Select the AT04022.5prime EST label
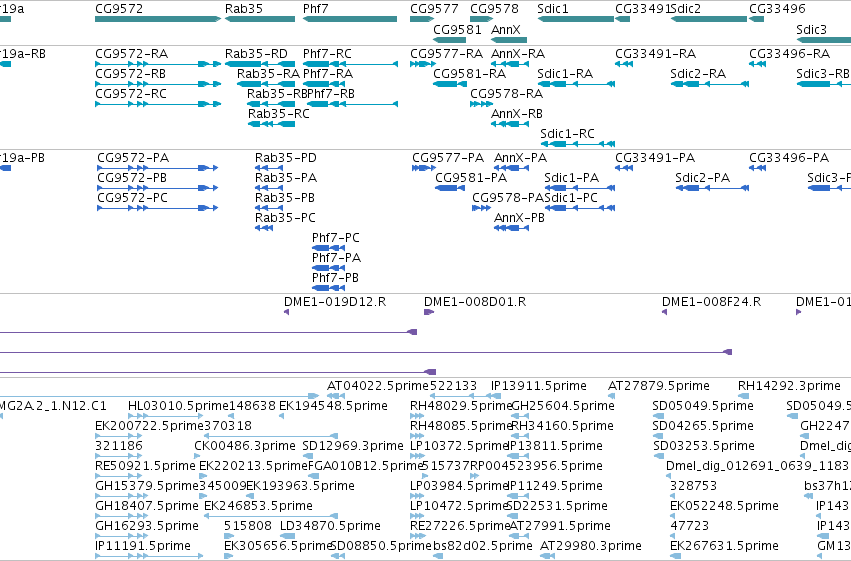The width and height of the screenshot is (851, 561). (378, 386)
